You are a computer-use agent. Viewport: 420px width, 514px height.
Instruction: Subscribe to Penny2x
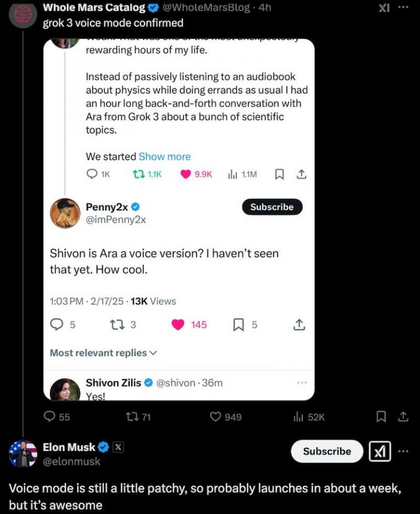tap(272, 207)
